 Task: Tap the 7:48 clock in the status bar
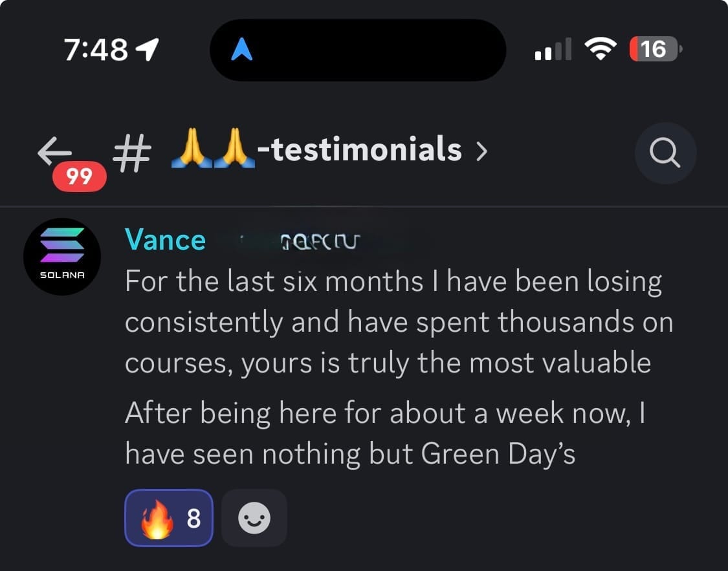[96, 49]
